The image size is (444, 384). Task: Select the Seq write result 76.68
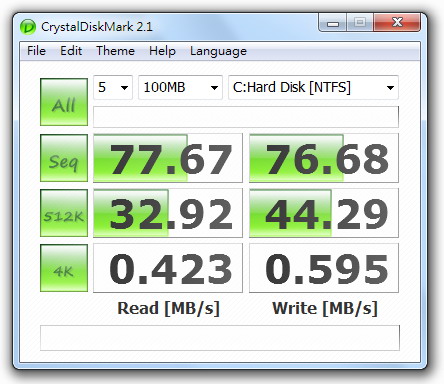pyautogui.click(x=324, y=158)
